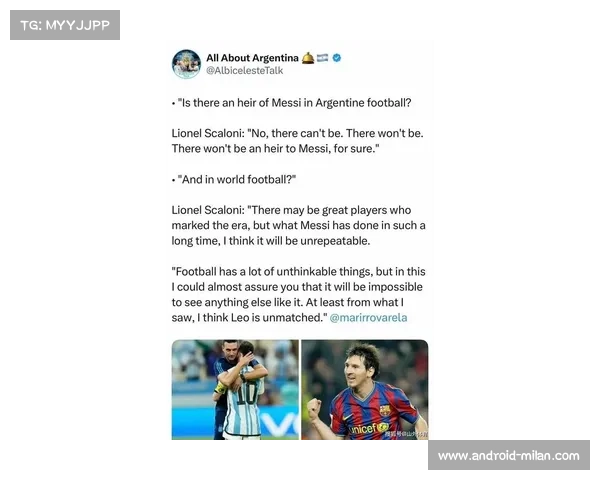Viewport: 600px width, 480px height.
Task: Open the left photo of two people hugging
Action: (x=235, y=390)
